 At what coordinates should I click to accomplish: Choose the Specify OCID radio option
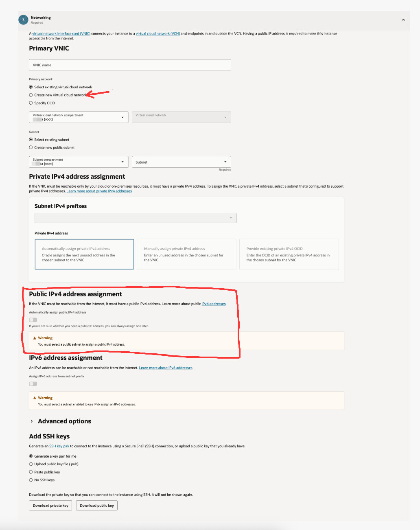pos(31,103)
